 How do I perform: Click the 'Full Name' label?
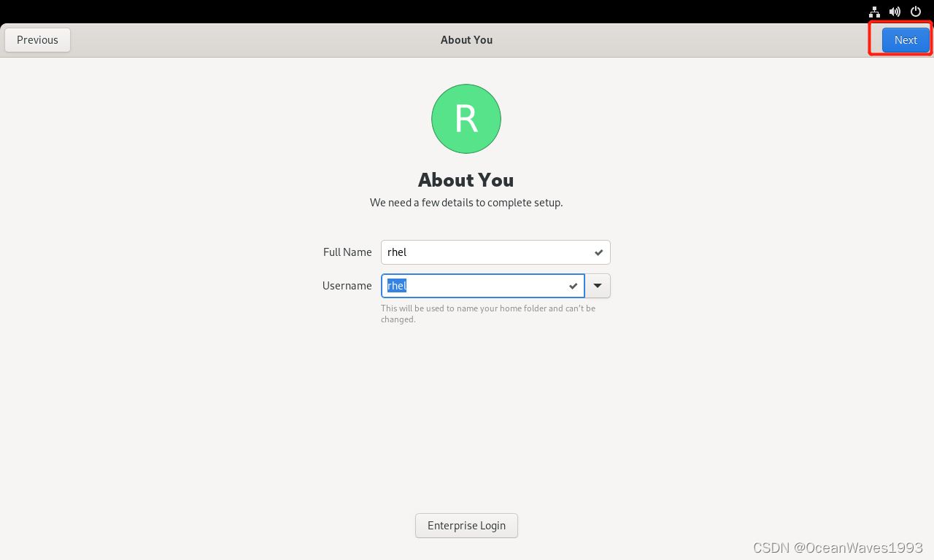pos(347,252)
